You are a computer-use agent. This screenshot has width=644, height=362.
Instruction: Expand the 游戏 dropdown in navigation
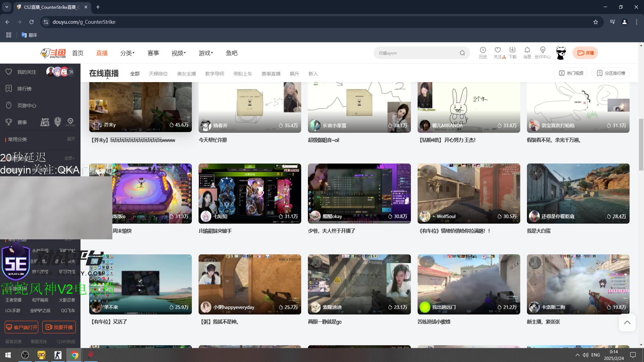coord(206,53)
